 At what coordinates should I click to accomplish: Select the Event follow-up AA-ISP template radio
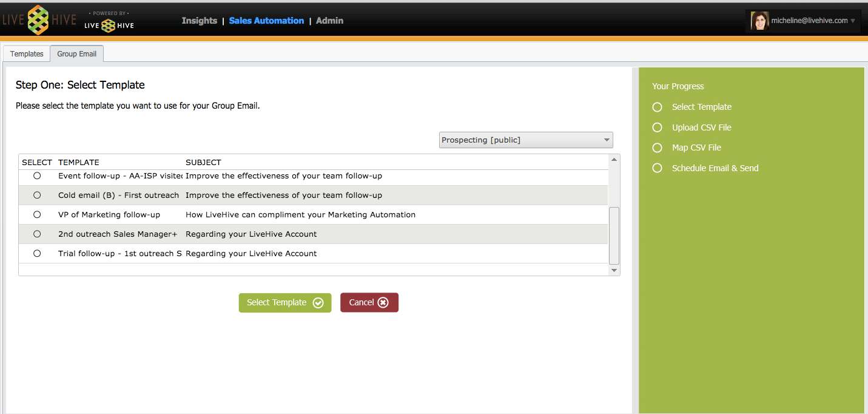click(37, 175)
